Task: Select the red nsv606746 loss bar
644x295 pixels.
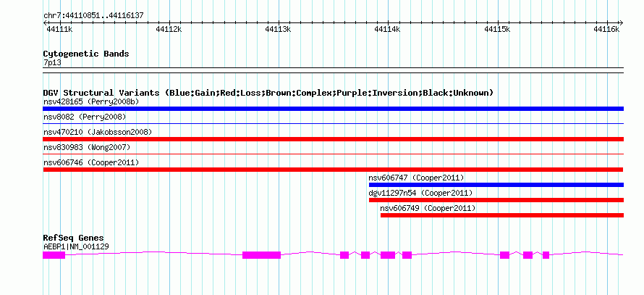Action: (x=333, y=170)
